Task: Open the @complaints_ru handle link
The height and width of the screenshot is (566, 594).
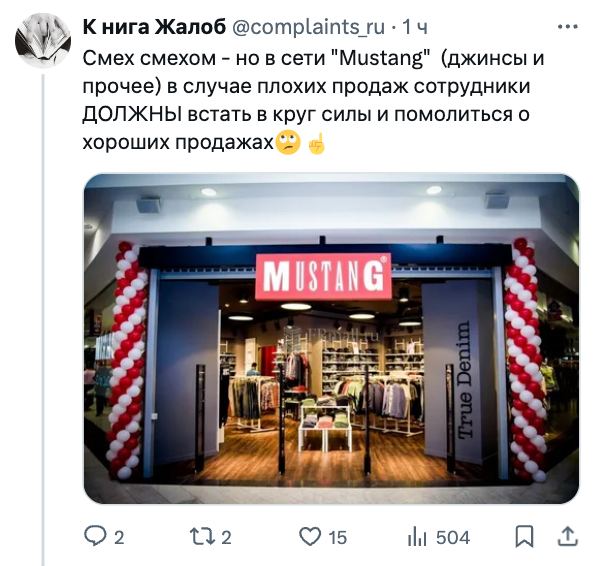Action: [308, 28]
